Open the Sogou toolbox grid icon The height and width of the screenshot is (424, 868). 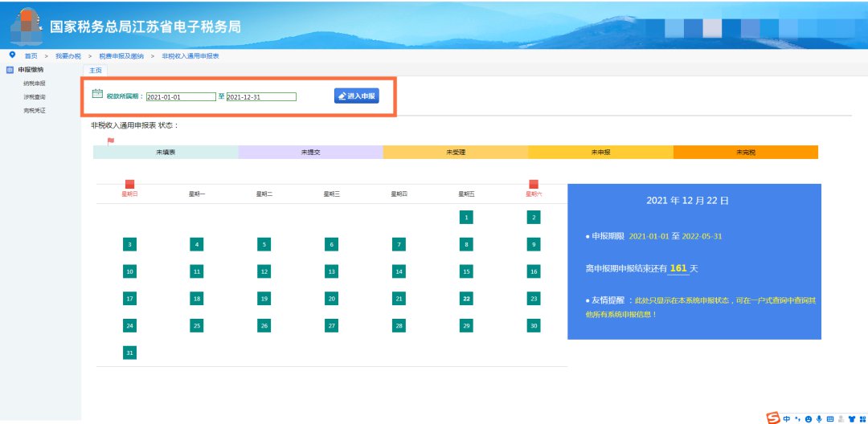coord(861,418)
